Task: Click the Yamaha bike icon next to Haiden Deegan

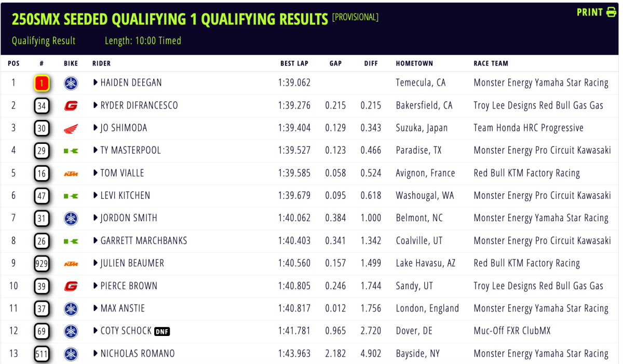Action: [71, 83]
